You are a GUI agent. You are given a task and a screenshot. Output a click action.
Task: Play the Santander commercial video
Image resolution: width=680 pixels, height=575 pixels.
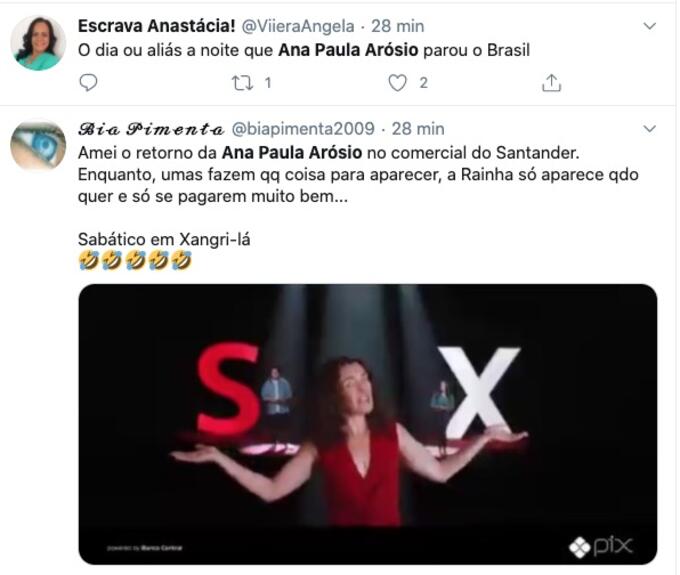tap(368, 424)
